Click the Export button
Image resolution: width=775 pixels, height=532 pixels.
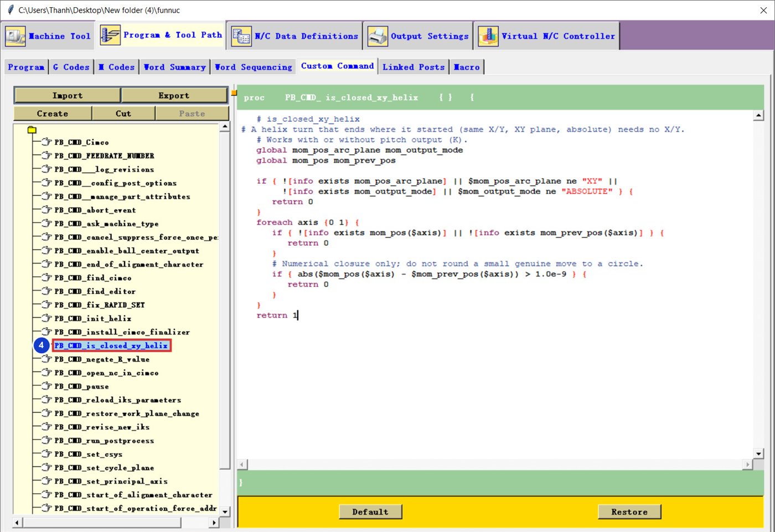(174, 95)
